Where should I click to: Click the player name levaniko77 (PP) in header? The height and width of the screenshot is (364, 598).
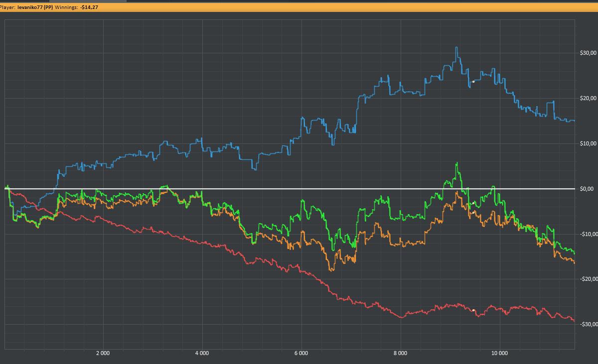point(35,7)
